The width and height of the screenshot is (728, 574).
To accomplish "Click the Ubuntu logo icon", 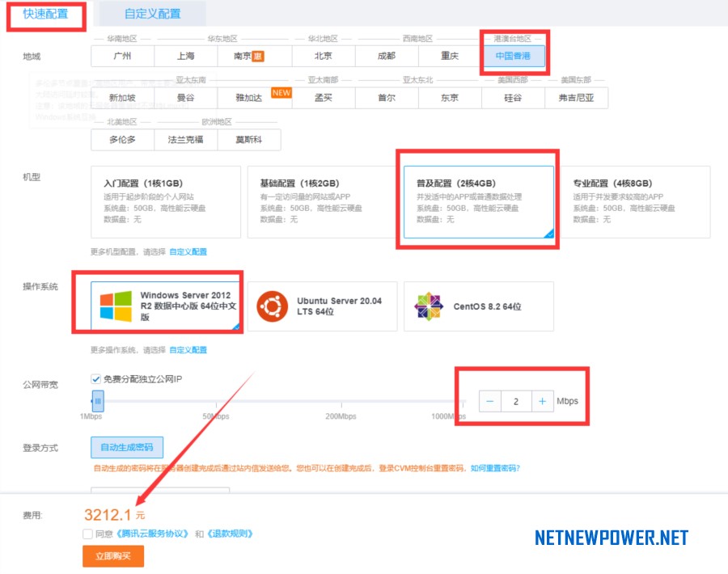I will [x=273, y=306].
